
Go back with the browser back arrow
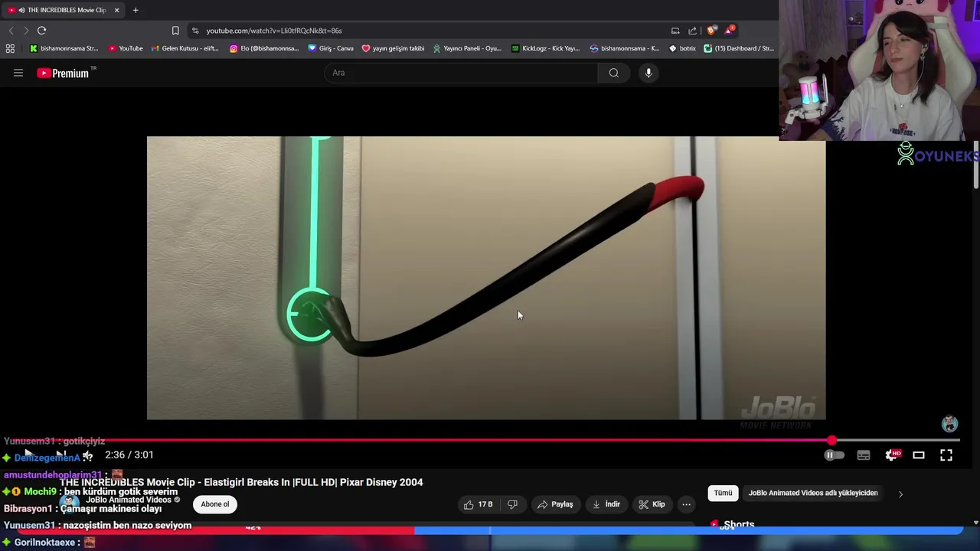pos(11,31)
